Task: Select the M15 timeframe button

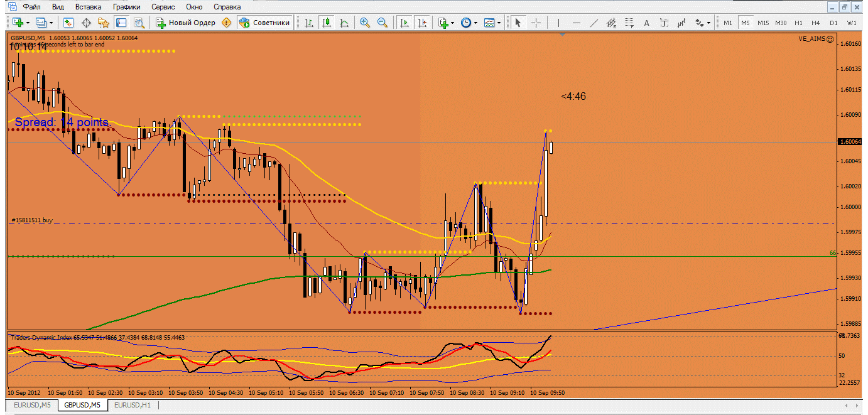Action: point(763,23)
